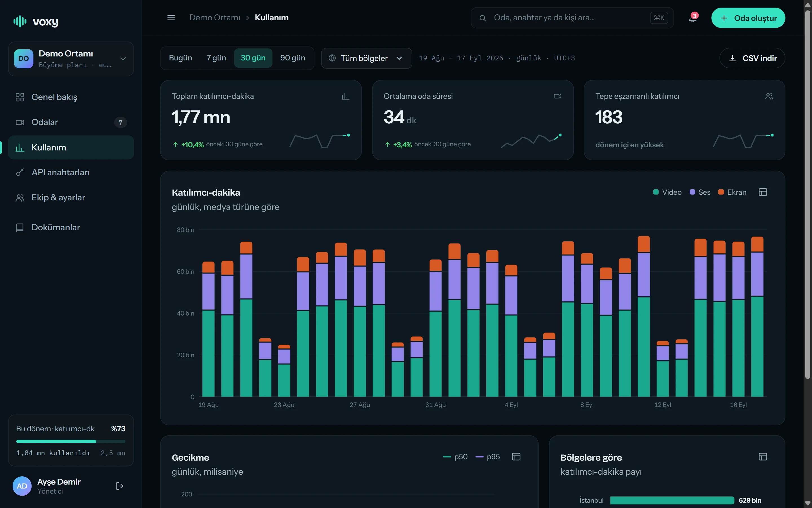Toggle the Video series in the legend
Screen dimensions: 812x508
click(x=667, y=192)
